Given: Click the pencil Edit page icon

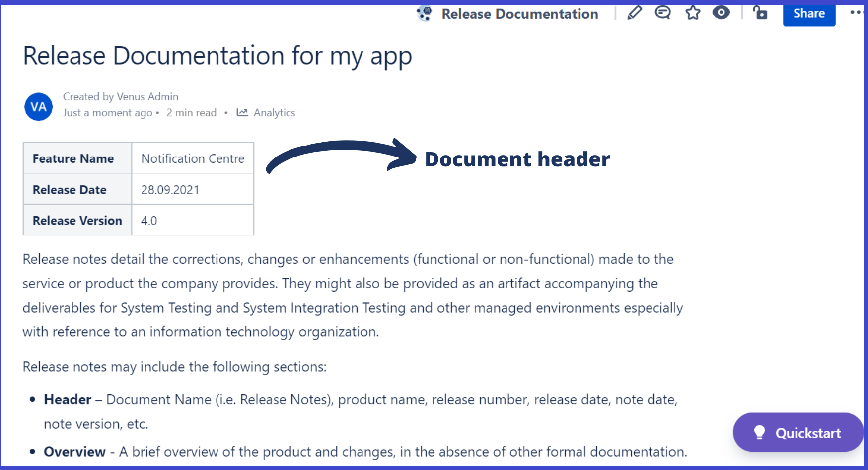Looking at the screenshot, I should 634,13.
